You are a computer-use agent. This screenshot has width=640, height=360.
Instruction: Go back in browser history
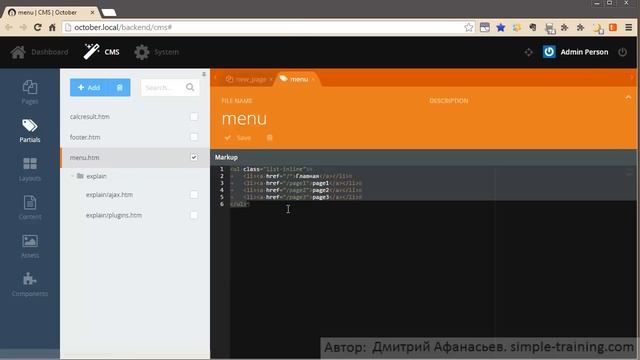click(x=9, y=27)
